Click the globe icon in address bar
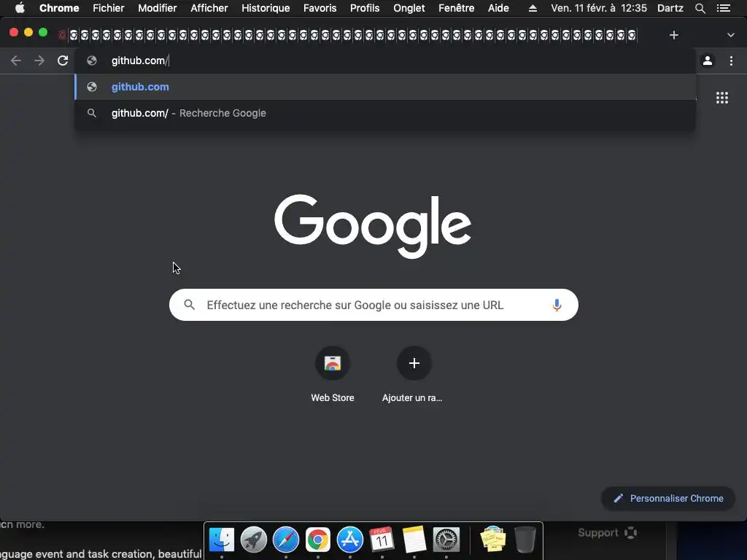This screenshot has width=747, height=560. [x=92, y=61]
